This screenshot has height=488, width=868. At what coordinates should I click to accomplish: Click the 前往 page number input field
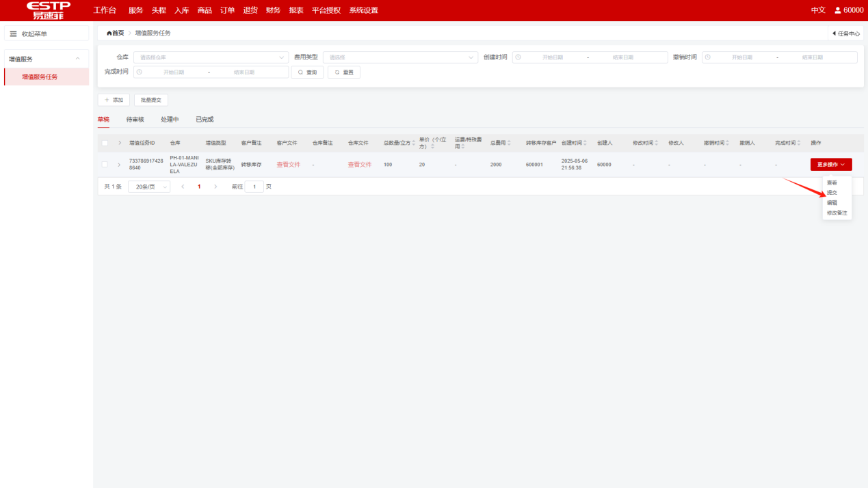(x=254, y=187)
